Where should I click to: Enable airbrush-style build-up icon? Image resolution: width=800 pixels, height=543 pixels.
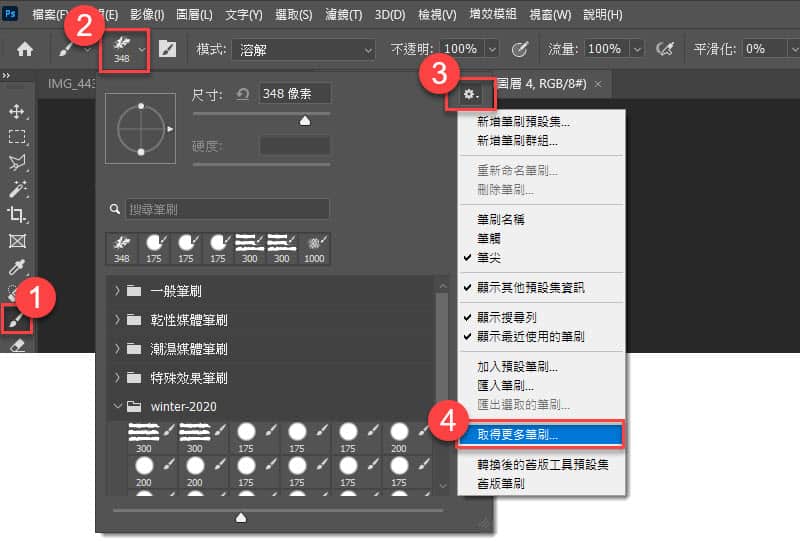click(x=664, y=49)
